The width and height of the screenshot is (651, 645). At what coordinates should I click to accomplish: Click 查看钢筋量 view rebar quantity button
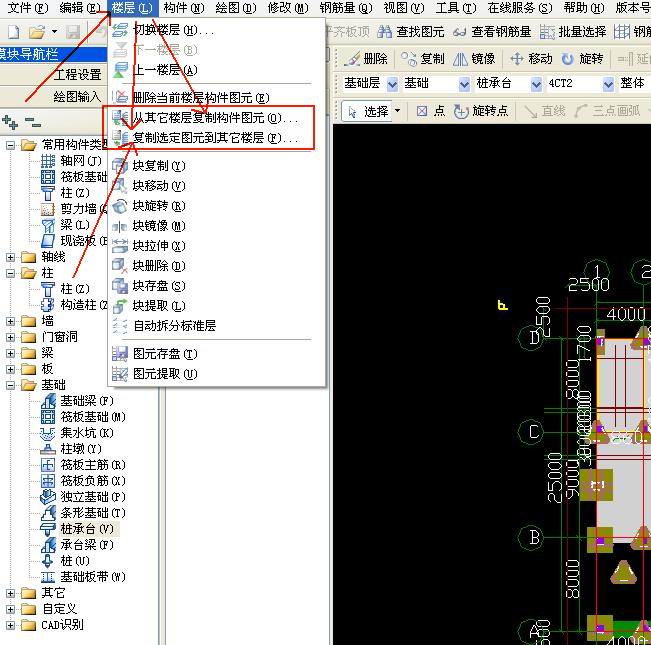[x=492, y=32]
